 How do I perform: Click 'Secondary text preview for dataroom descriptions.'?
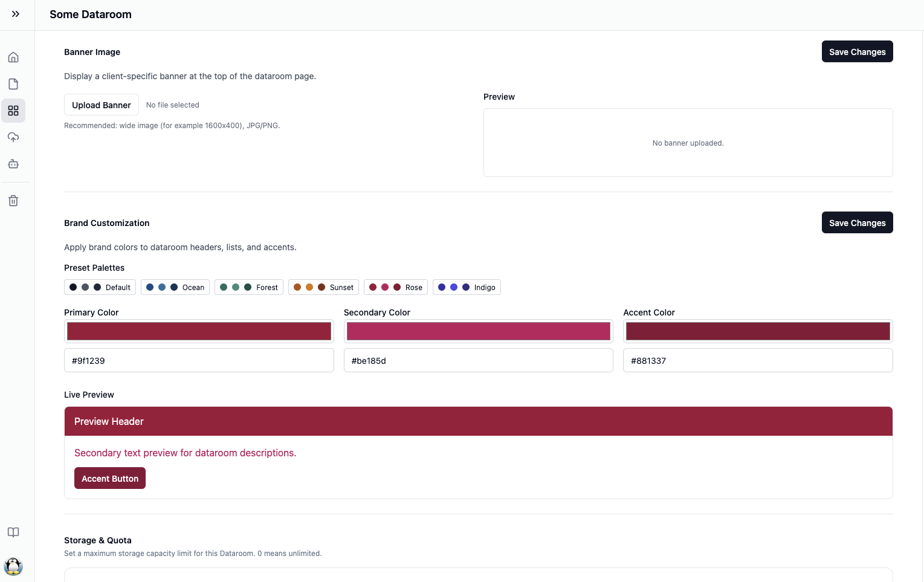point(186,453)
